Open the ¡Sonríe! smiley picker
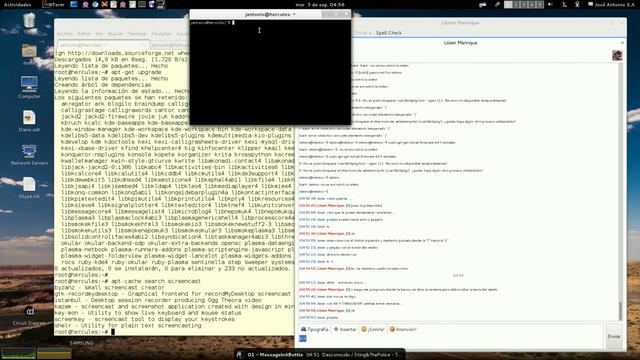This screenshot has height=360, width=640. [x=373, y=329]
